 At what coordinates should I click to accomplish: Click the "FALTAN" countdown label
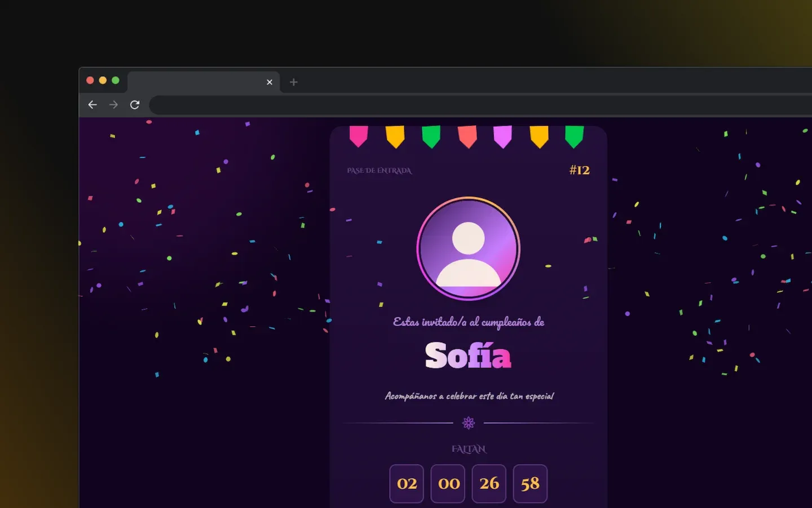[469, 449]
